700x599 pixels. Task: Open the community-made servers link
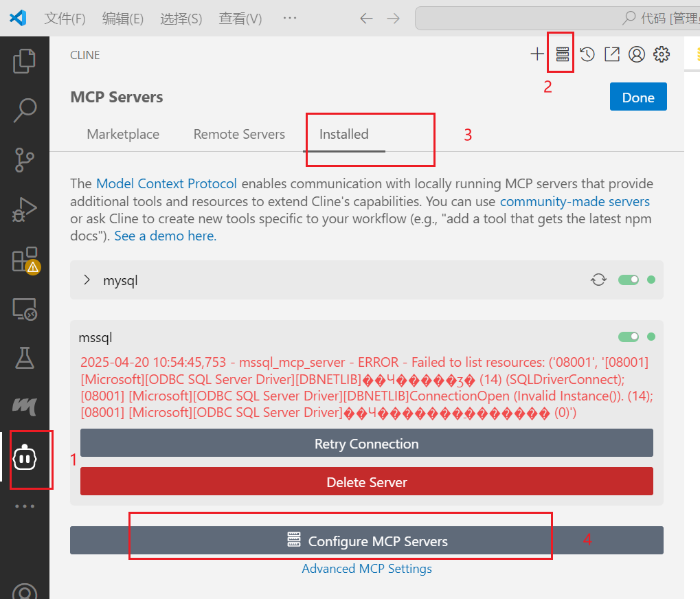click(x=574, y=201)
